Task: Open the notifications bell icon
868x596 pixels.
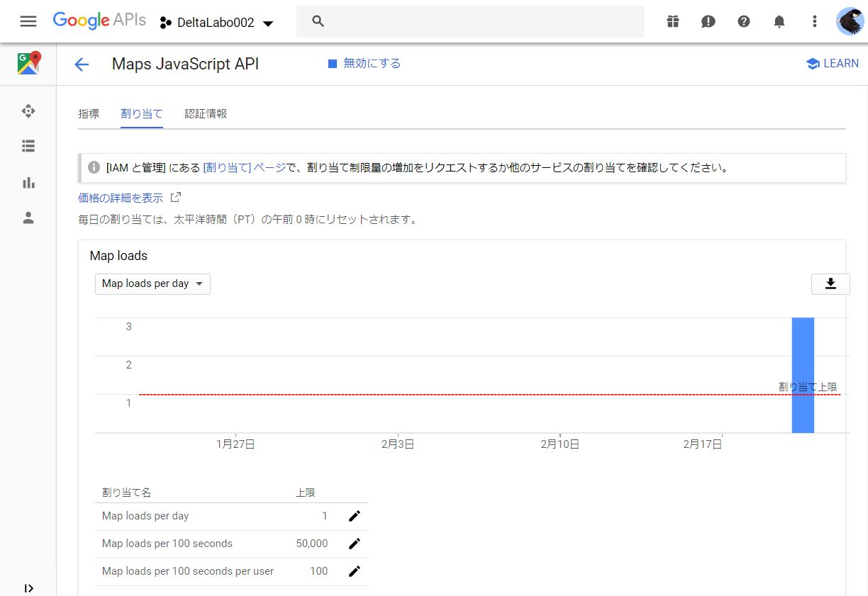Action: pos(779,21)
